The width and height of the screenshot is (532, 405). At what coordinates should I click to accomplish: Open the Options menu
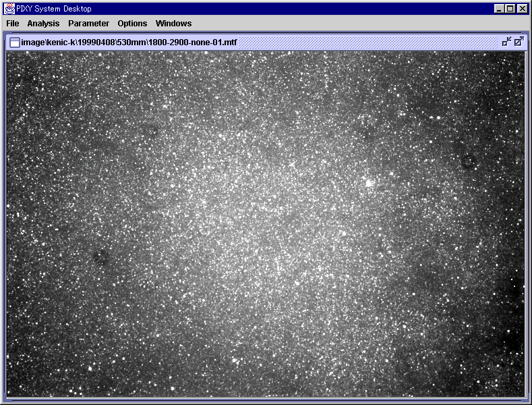pyautogui.click(x=132, y=24)
